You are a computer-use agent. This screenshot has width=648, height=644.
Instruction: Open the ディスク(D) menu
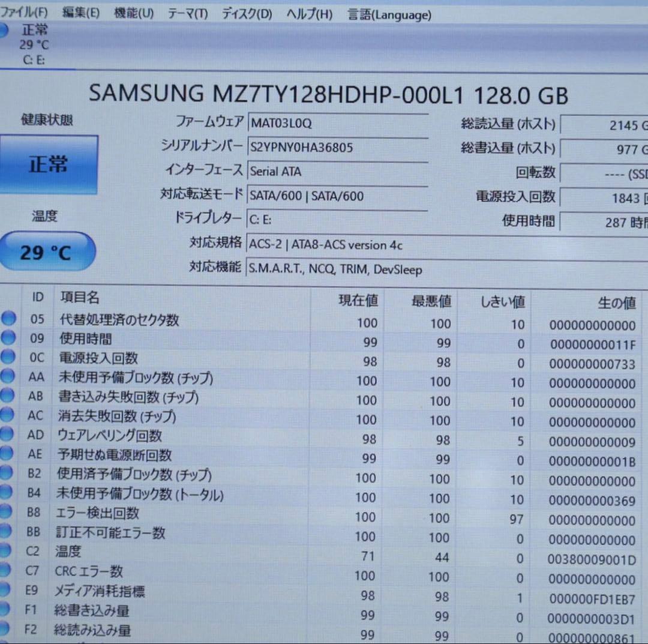(x=244, y=13)
